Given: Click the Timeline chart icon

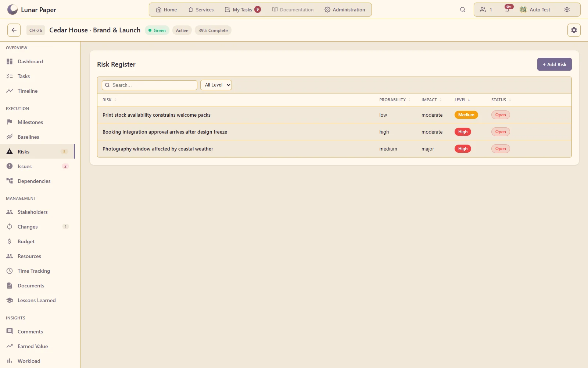Looking at the screenshot, I should tap(10, 91).
